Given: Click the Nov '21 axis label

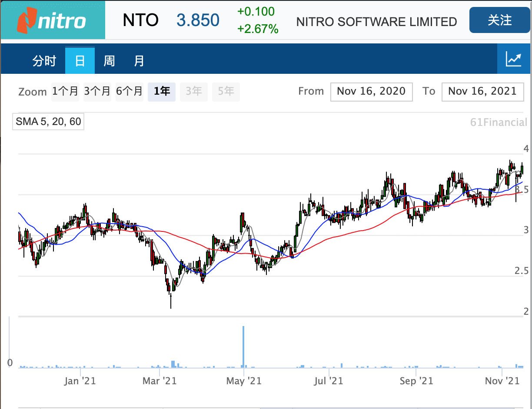Looking at the screenshot, I should click(x=502, y=381).
